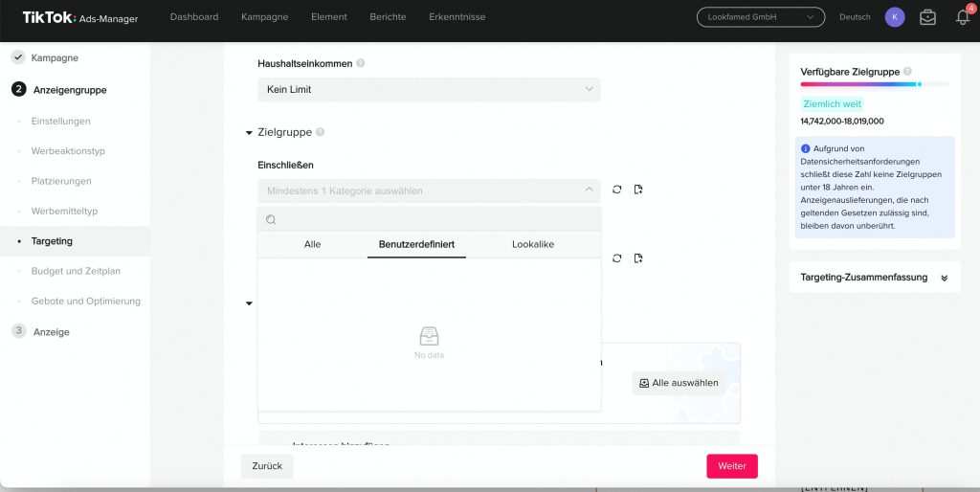Image resolution: width=980 pixels, height=492 pixels.
Task: Click the help icon beside Verfügbare Zielgruppe
Action: pos(907,72)
